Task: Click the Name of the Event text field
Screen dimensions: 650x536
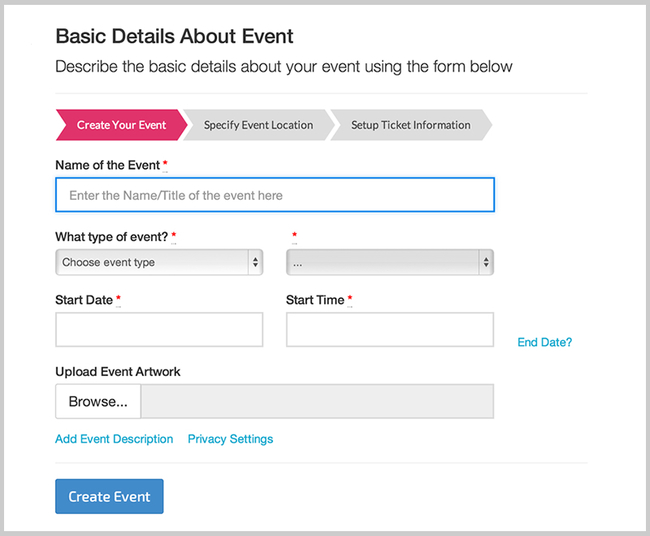Action: [275, 195]
